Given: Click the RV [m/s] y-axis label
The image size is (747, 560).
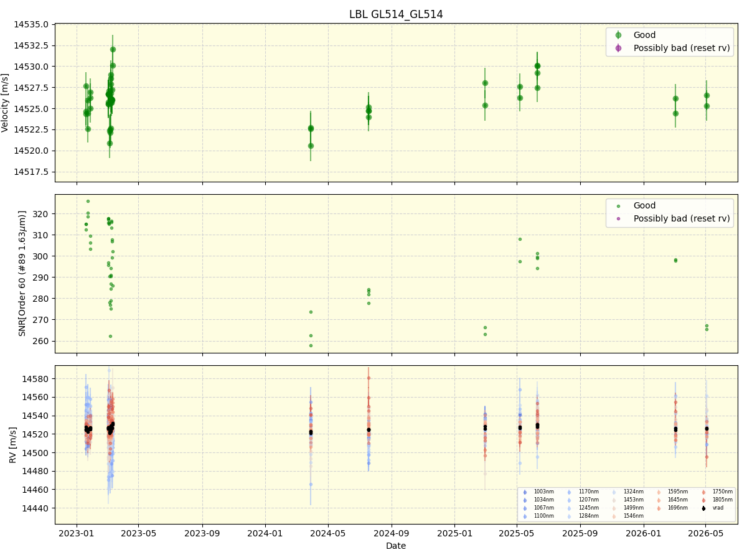Looking at the screenshot, I should click(x=13, y=444).
